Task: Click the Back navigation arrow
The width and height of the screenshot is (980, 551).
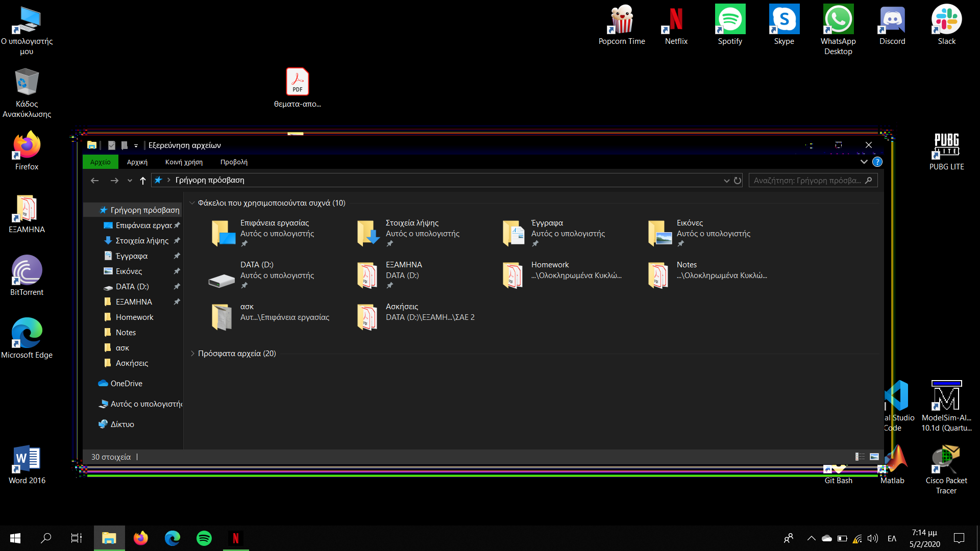Action: (94, 181)
